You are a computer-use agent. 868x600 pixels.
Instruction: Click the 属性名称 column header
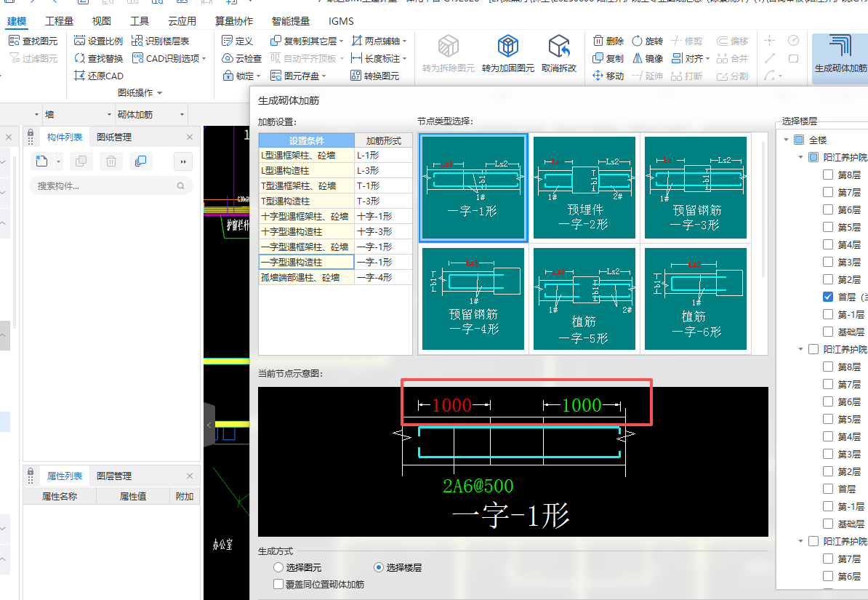(x=60, y=497)
